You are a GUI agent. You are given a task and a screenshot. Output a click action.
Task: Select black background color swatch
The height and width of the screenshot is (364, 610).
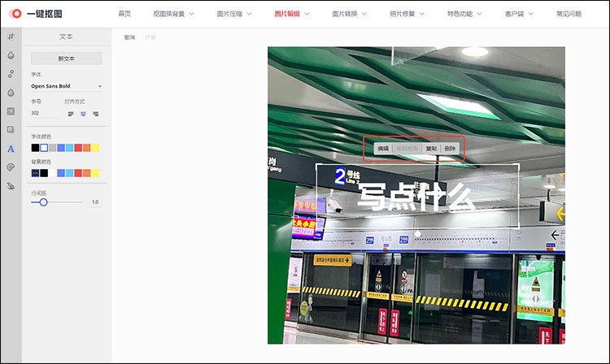[44, 173]
